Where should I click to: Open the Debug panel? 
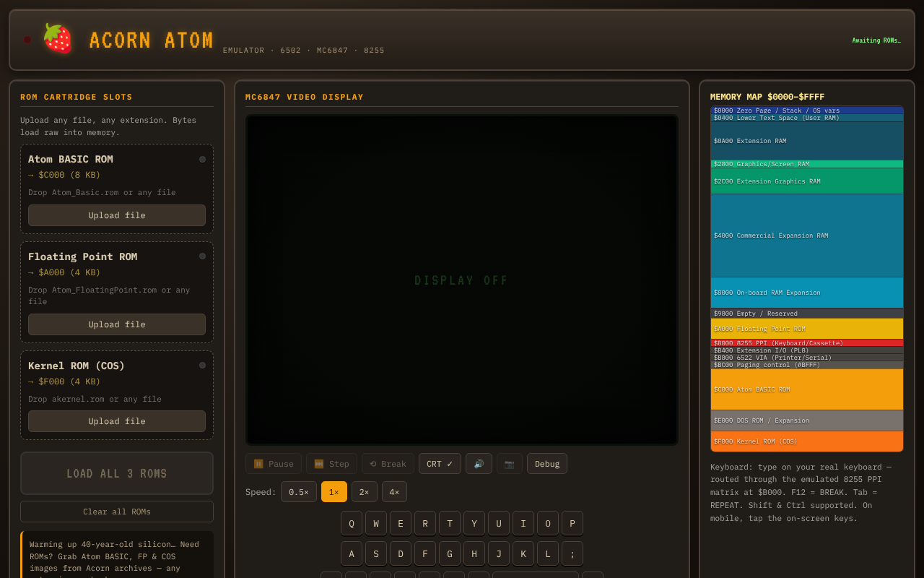pos(547,464)
